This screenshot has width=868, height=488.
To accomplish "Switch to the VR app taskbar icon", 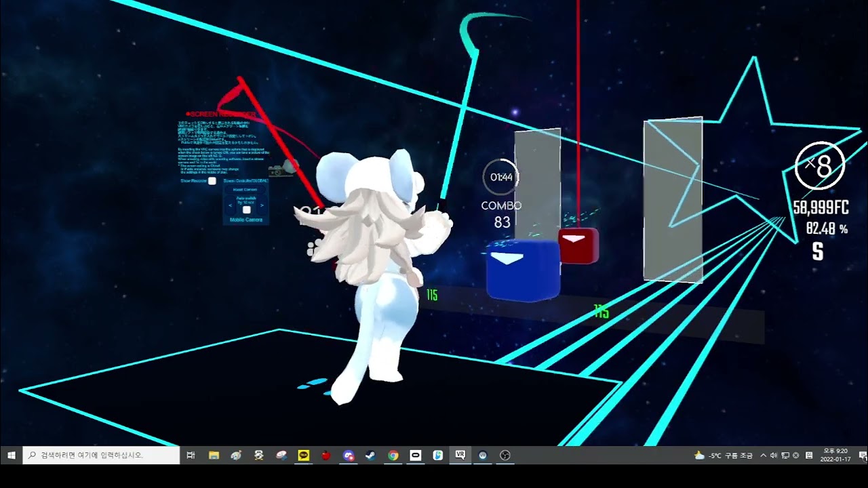I will 460,455.
